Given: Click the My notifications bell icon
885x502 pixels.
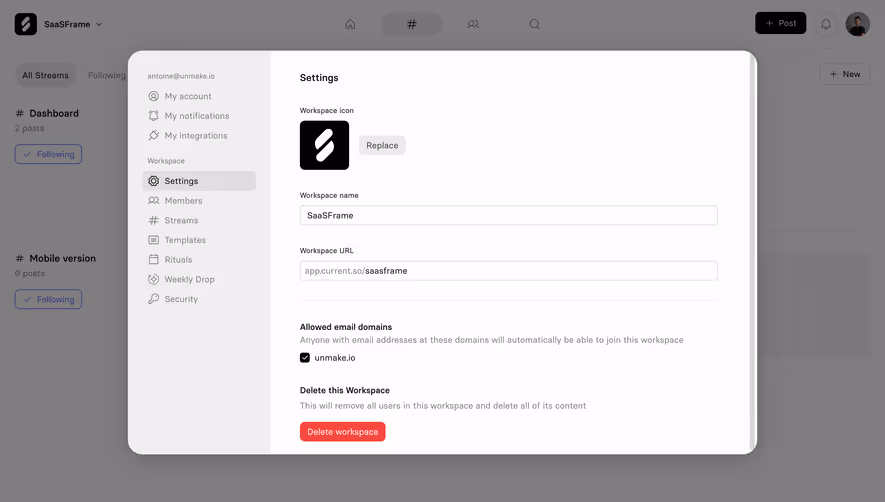Looking at the screenshot, I should 154,116.
